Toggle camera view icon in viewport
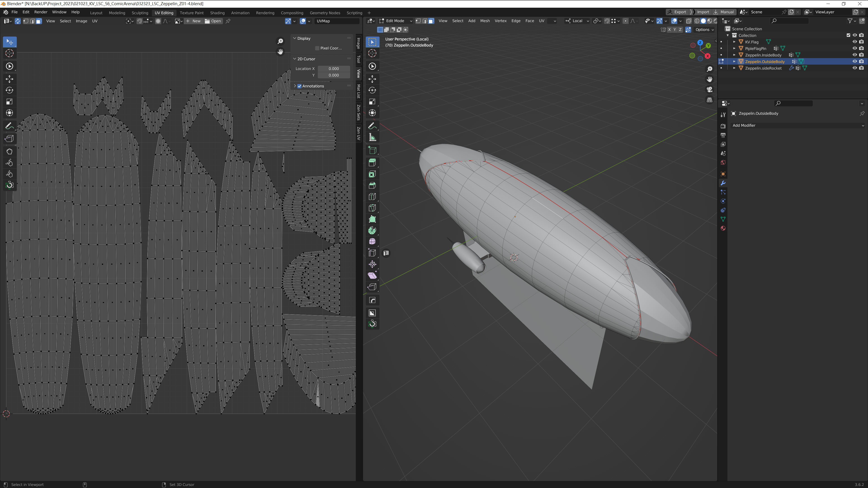This screenshot has width=868, height=488. (x=710, y=90)
